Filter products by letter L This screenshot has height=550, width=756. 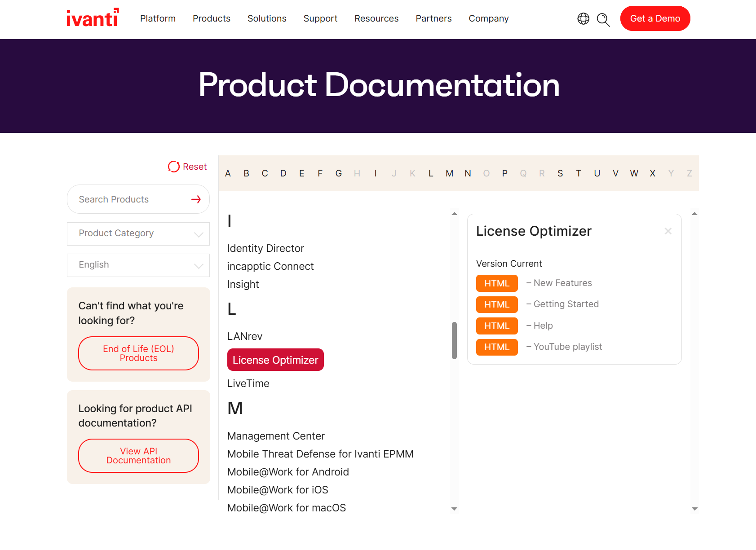coord(431,173)
